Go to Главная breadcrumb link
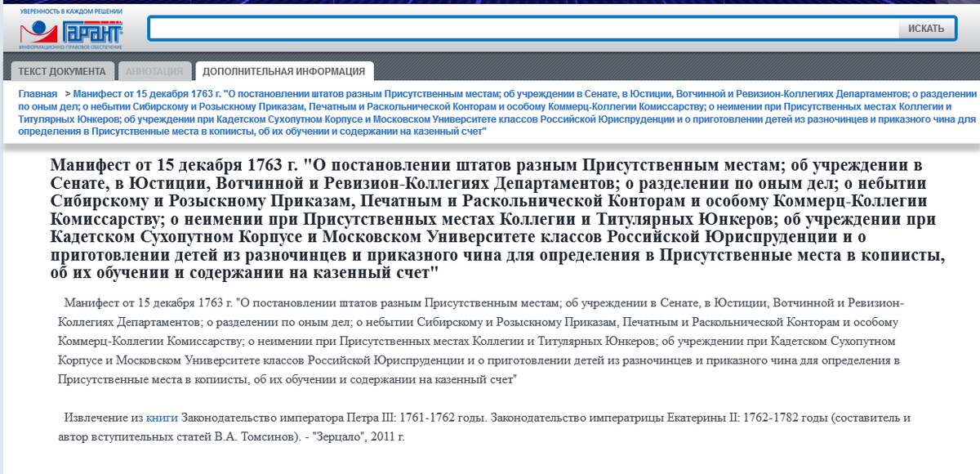This screenshot has height=474, width=980. click(38, 94)
